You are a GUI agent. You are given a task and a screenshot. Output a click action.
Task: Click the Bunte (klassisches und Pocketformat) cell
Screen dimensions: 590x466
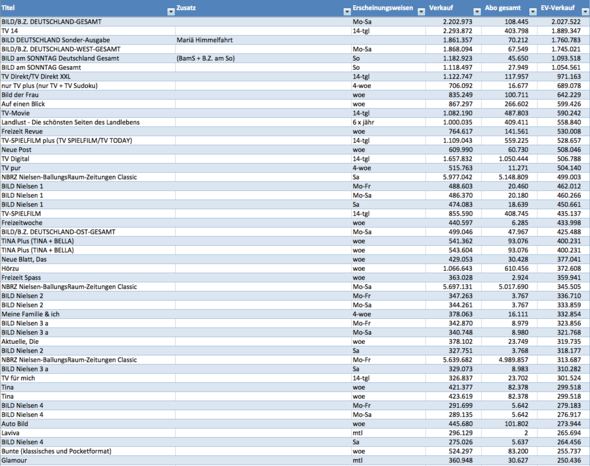click(88, 451)
